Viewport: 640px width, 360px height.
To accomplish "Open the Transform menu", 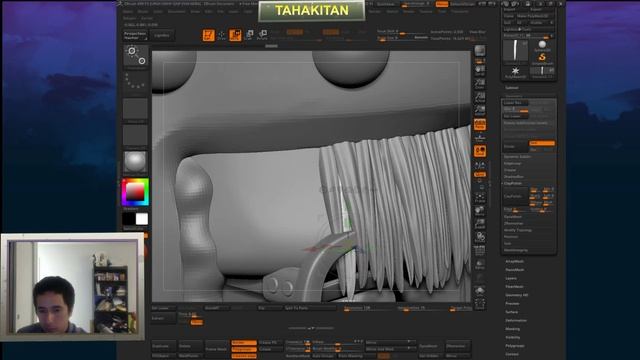I will pos(460,11).
